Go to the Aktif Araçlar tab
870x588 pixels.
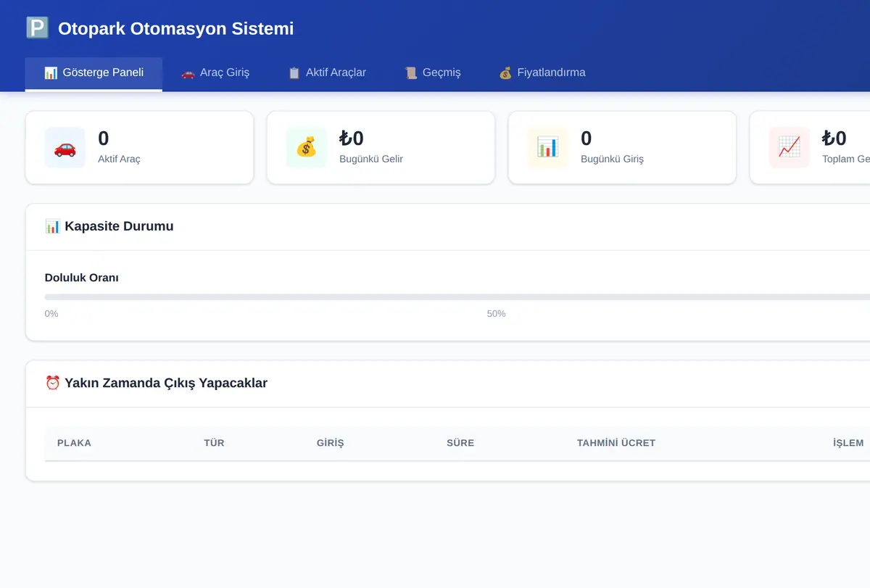[327, 73]
